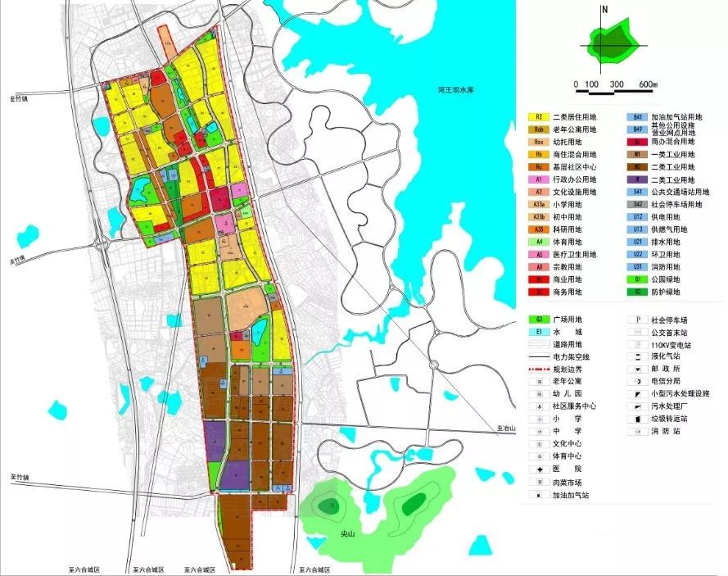Select the 加油加气站 point symbol in lower legend
This screenshot has height=576, width=728.
(540, 495)
